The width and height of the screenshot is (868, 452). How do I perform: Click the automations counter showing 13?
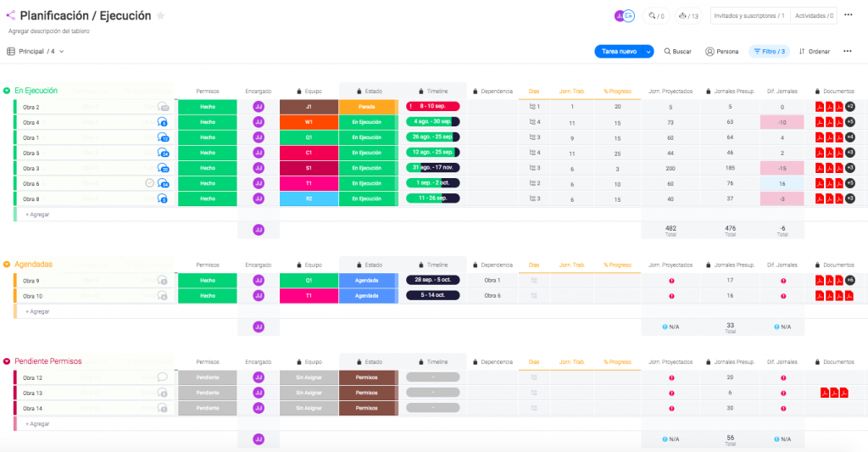click(x=688, y=15)
